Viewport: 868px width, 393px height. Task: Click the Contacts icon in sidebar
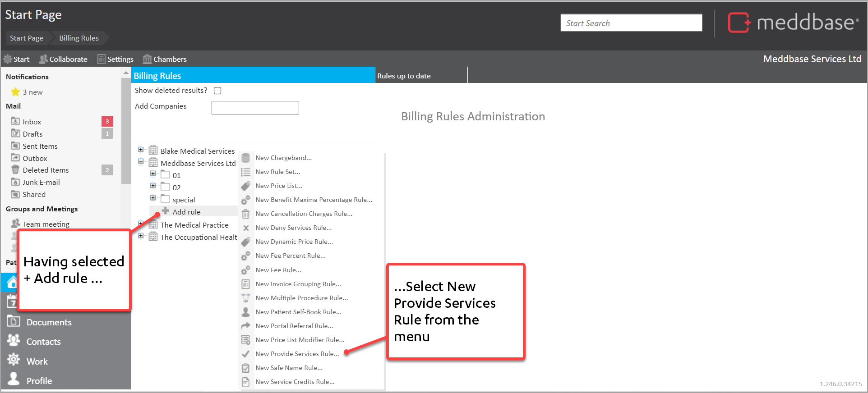[x=14, y=341]
